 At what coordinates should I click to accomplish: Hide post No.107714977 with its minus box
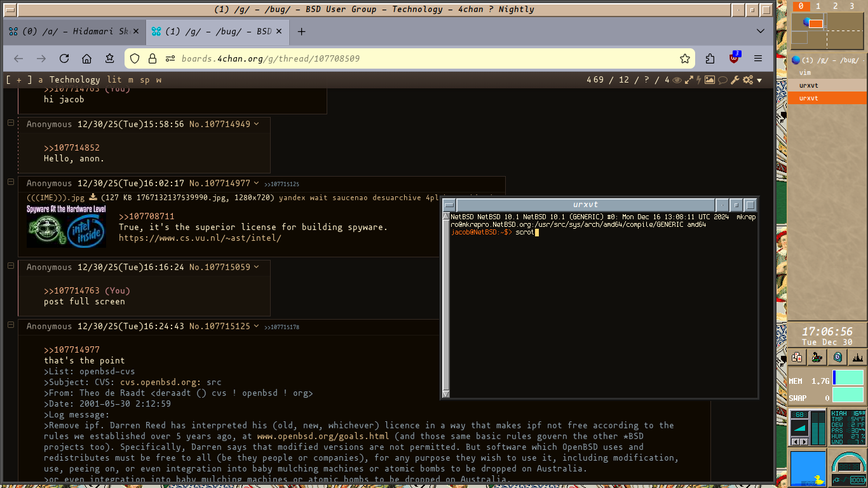click(11, 182)
